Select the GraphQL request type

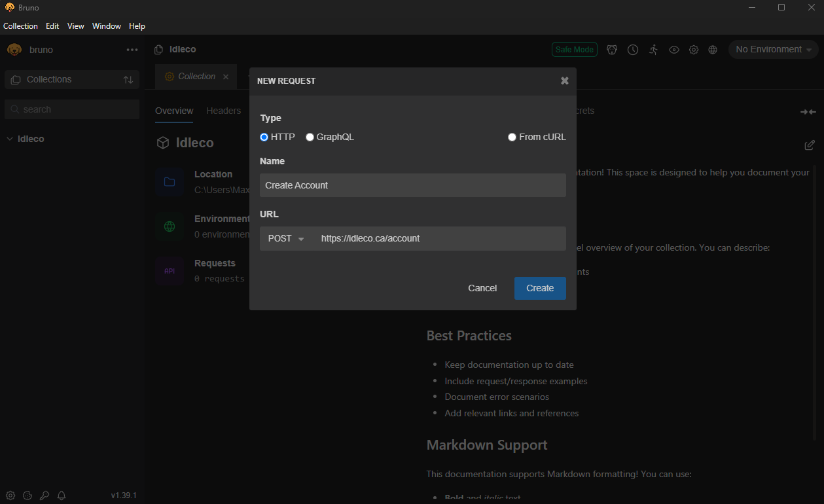point(310,137)
